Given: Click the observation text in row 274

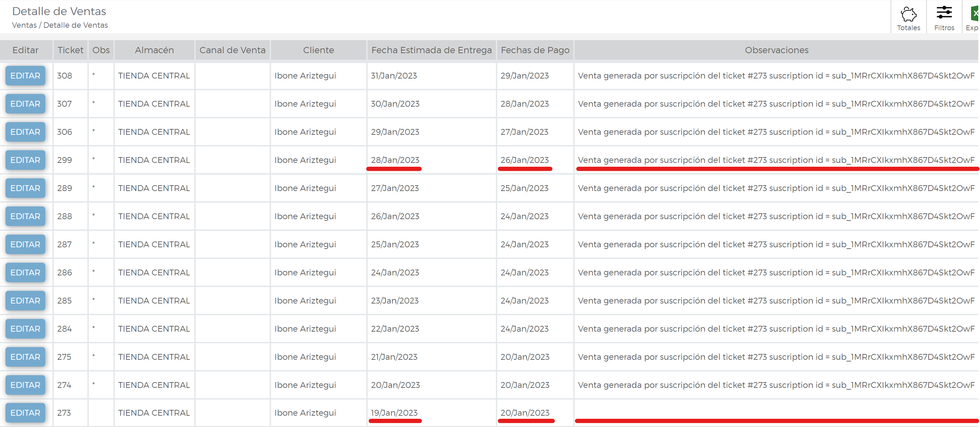Looking at the screenshot, I should pos(776,386).
